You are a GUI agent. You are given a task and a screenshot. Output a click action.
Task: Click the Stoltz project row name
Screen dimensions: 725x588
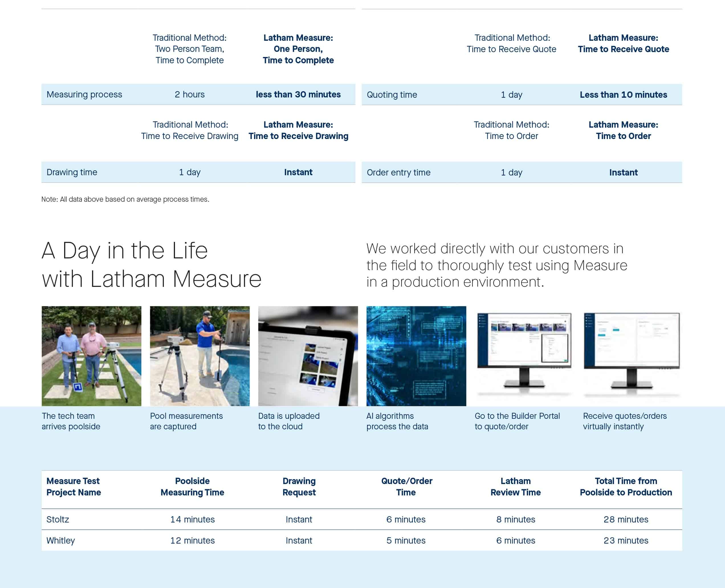(58, 519)
